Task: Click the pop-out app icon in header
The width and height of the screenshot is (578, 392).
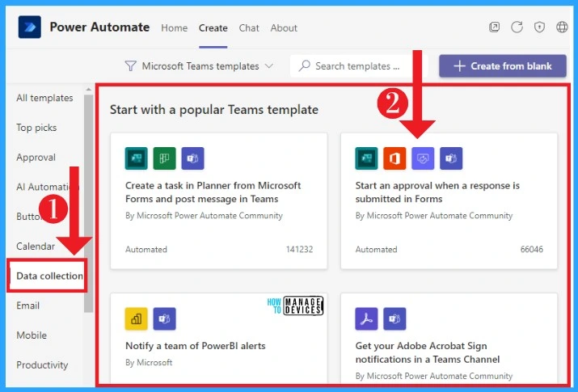Action: [494, 27]
